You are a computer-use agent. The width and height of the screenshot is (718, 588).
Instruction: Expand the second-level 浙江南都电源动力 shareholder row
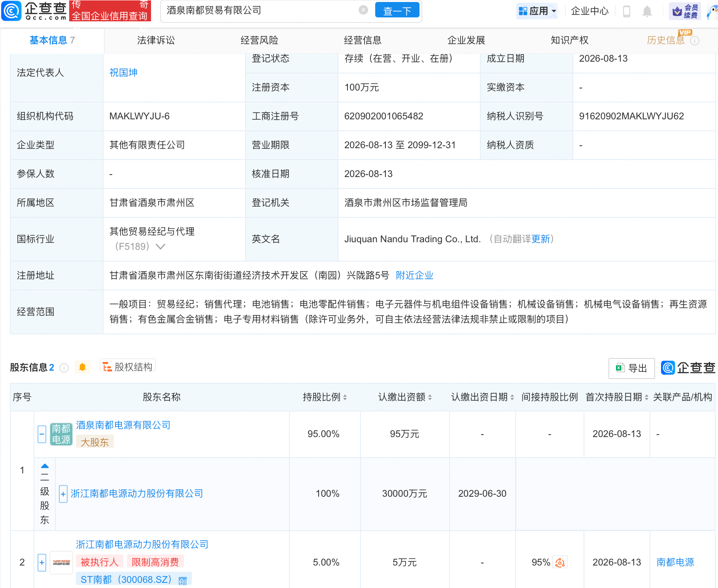tap(63, 494)
